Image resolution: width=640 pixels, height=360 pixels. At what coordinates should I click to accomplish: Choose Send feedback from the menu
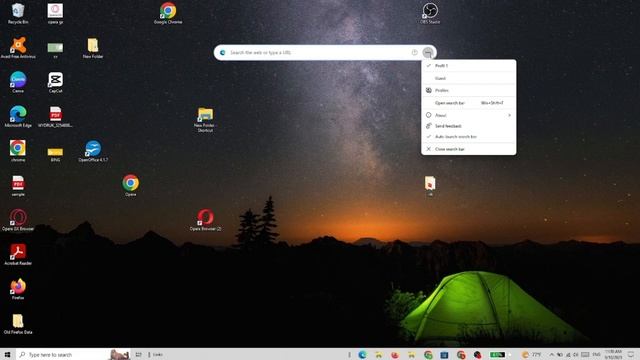coord(469,126)
